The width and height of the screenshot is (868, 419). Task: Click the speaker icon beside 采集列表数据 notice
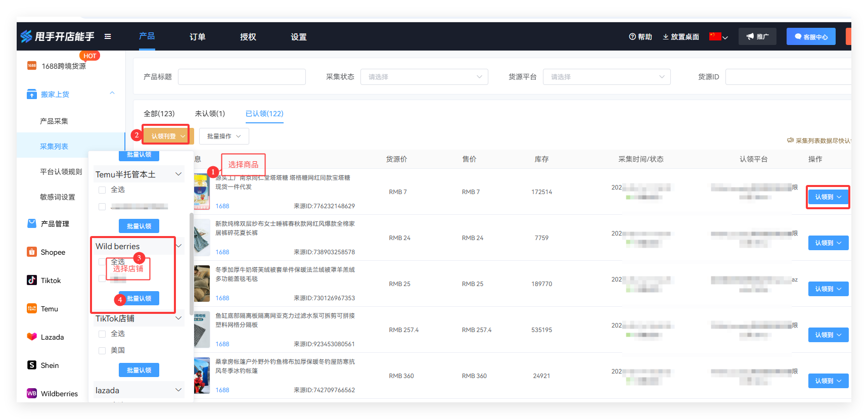790,141
